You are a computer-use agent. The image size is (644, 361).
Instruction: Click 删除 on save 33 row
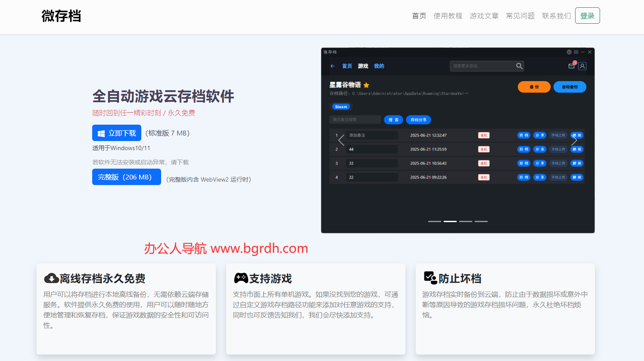[x=577, y=163]
